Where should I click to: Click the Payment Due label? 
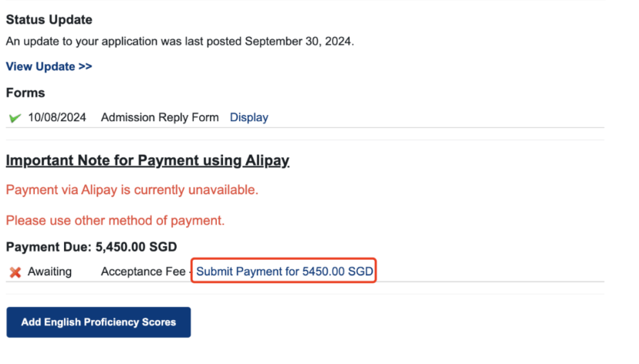49,248
